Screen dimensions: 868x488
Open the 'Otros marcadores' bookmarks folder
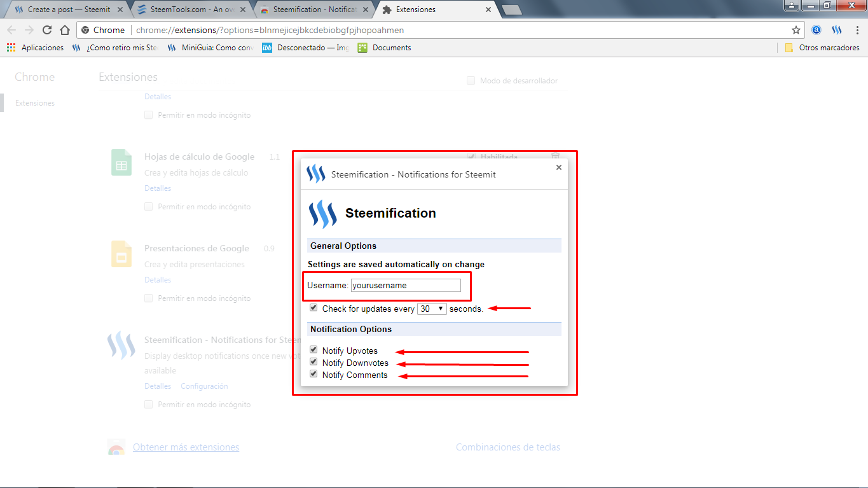822,48
